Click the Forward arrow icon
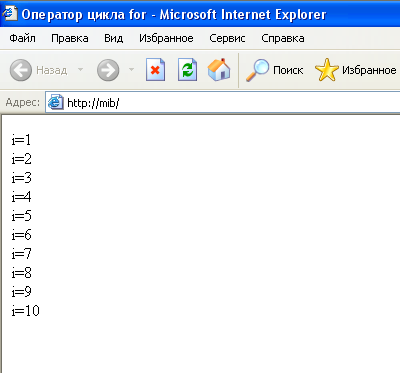The width and height of the screenshot is (400, 373). click(x=108, y=70)
